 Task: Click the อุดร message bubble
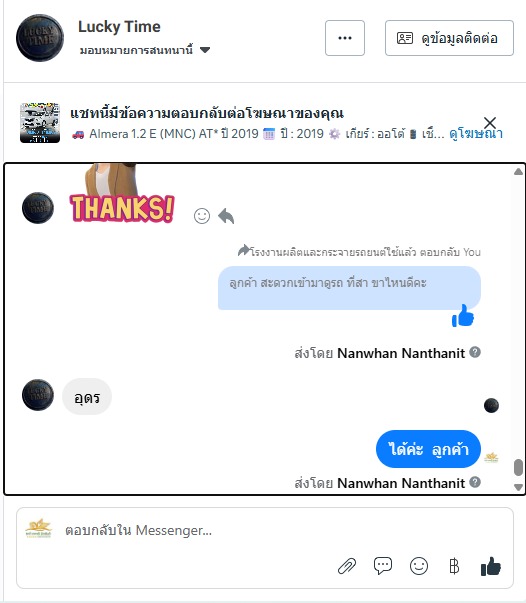coord(87,397)
